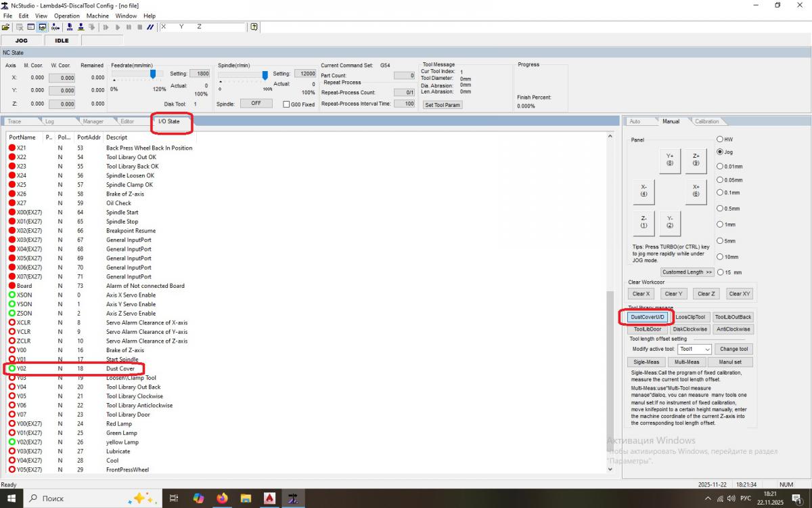Screen dimensions: 812x508
Task: Click the Feedrate override slider handle
Action: pos(153,74)
